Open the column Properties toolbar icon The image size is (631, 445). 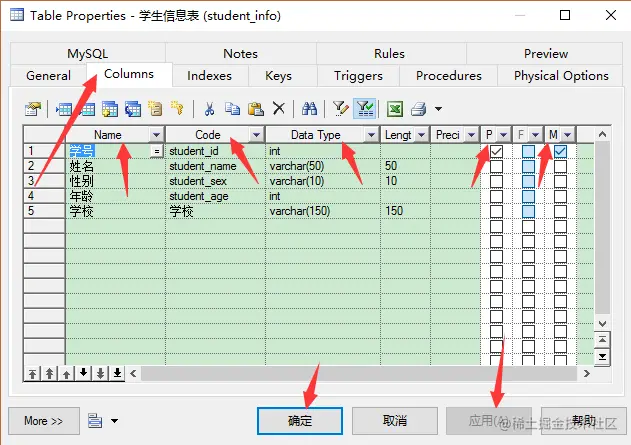[x=33, y=109]
